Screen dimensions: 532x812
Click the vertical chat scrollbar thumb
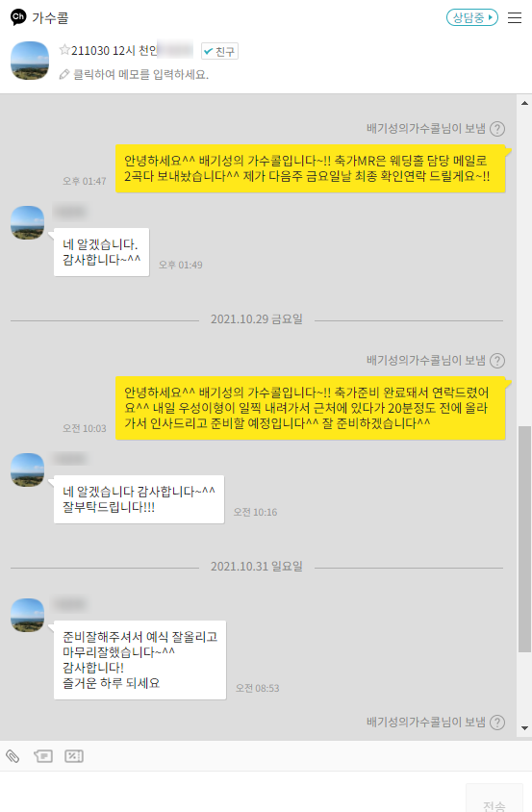[524, 539]
